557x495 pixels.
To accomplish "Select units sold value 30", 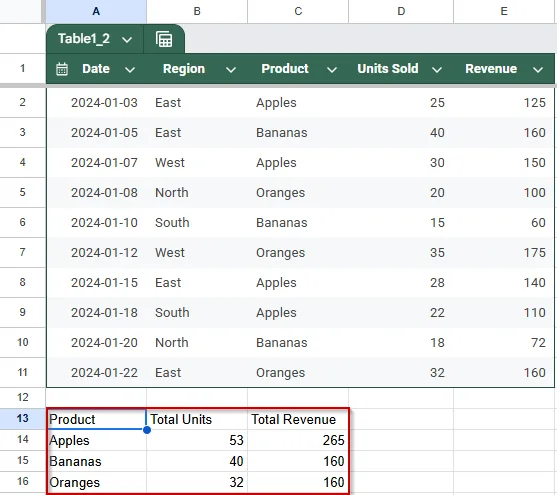I will point(401,162).
